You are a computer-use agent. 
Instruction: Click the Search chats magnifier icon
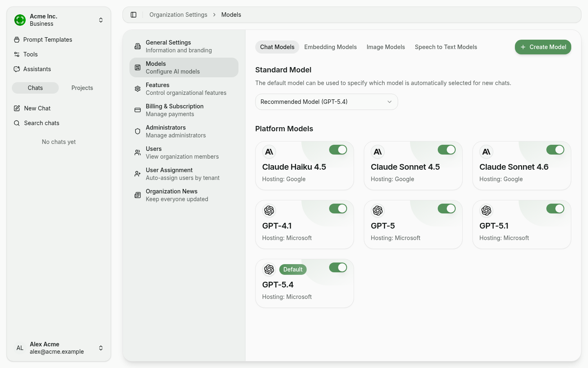click(x=17, y=123)
